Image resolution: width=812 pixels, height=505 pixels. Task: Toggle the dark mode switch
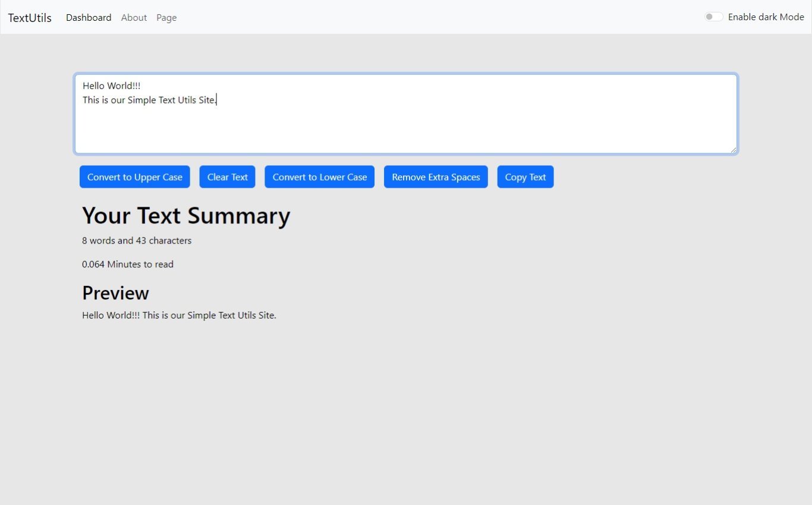pyautogui.click(x=713, y=17)
